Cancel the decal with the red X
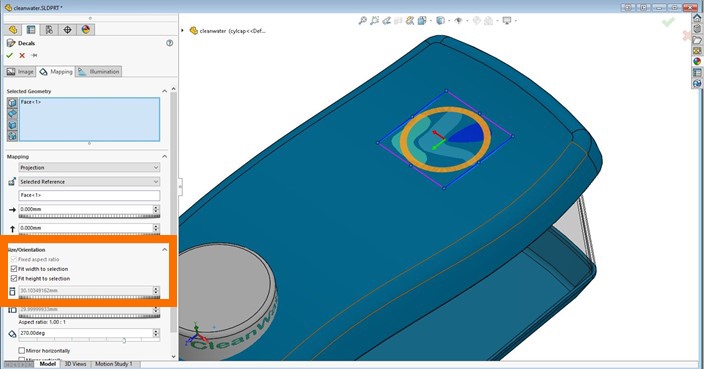Viewport: 704px width, 369px height. [22, 55]
